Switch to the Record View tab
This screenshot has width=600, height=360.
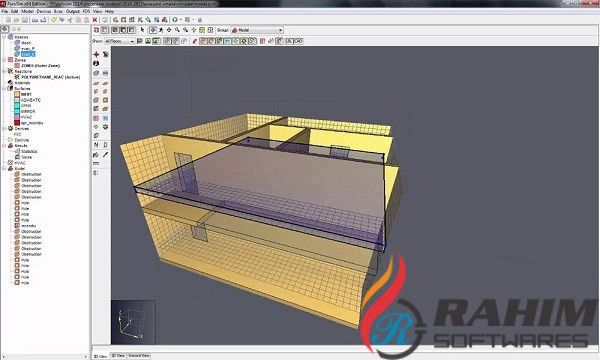click(x=139, y=355)
